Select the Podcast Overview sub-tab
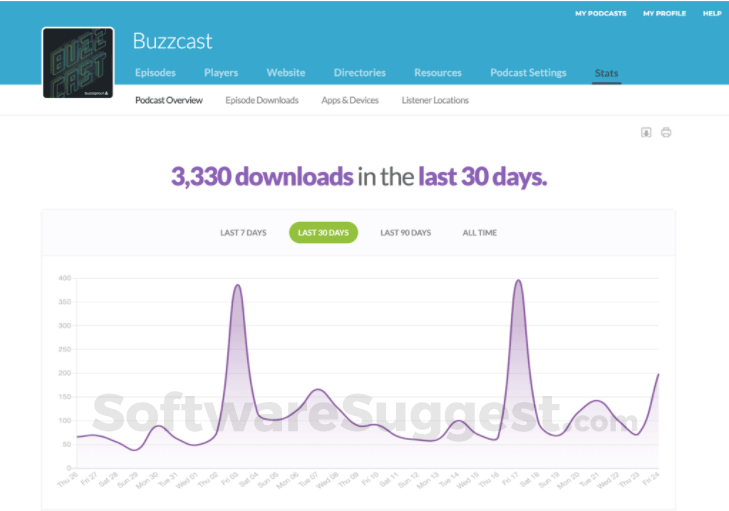Viewport: 729px width, 511px height. click(169, 100)
